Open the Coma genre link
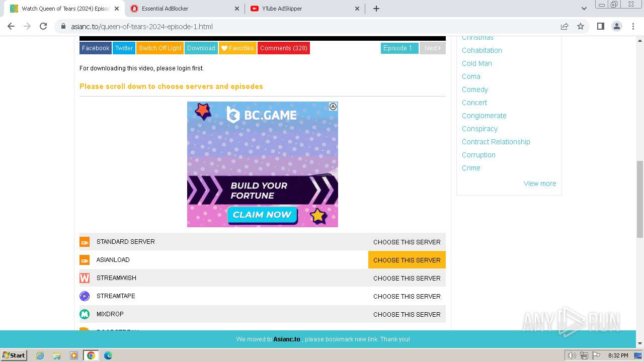This screenshot has width=644, height=362. (x=471, y=76)
